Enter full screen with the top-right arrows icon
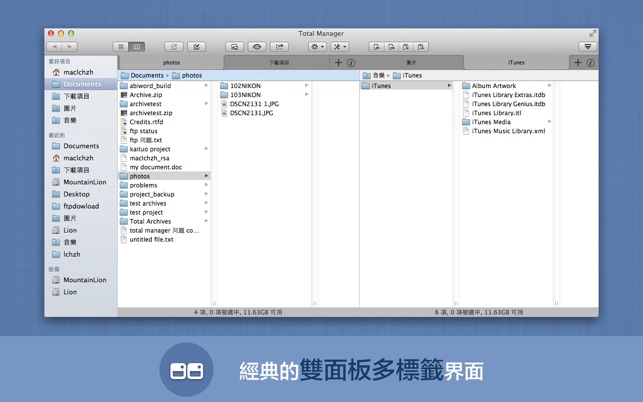The width and height of the screenshot is (643, 402). (593, 34)
